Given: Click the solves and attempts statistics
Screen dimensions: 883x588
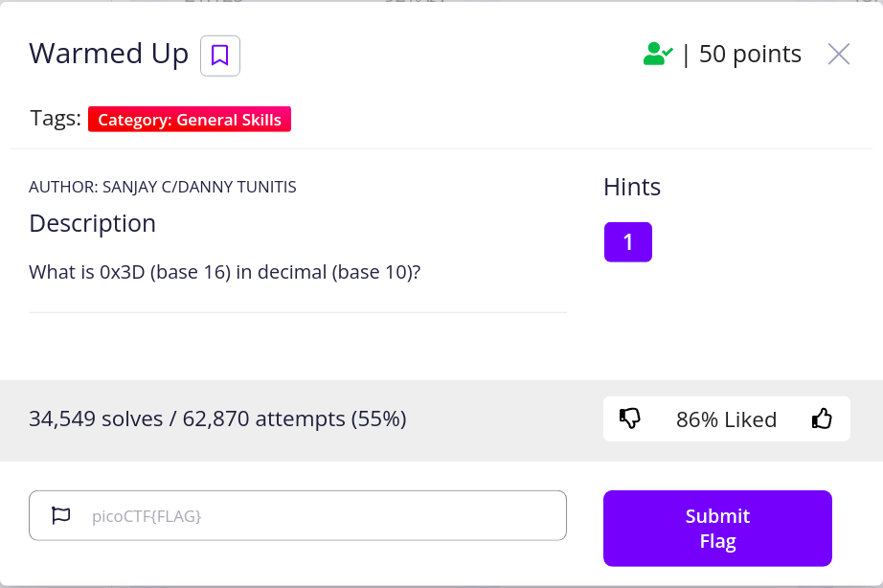Looking at the screenshot, I should [x=217, y=418].
